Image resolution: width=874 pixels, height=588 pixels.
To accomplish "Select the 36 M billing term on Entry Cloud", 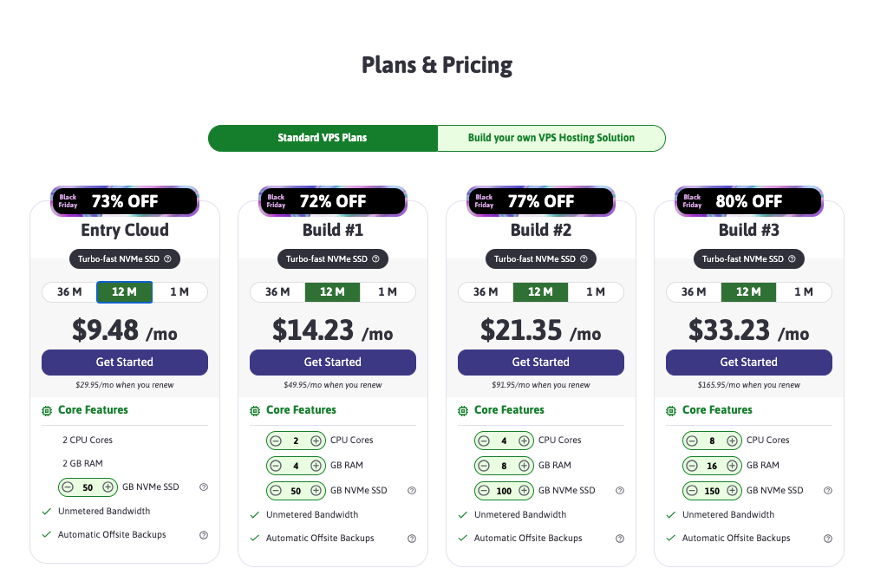I will [x=68, y=292].
